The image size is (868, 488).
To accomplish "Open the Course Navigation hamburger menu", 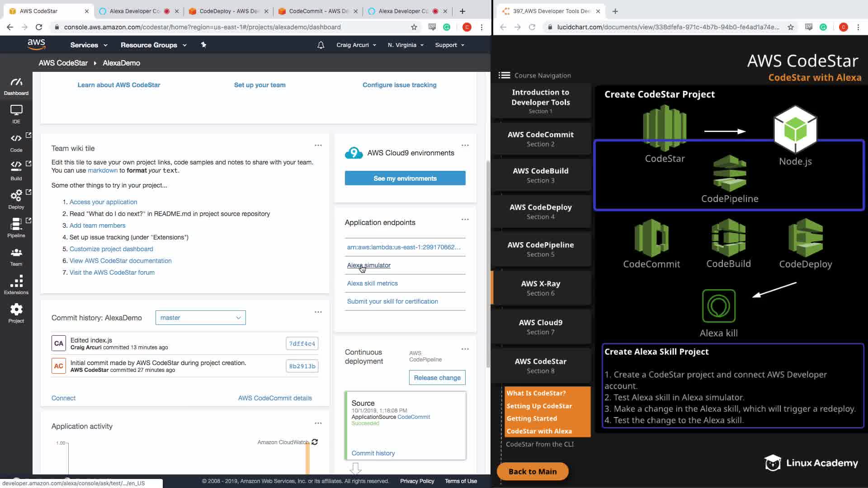I will point(504,75).
